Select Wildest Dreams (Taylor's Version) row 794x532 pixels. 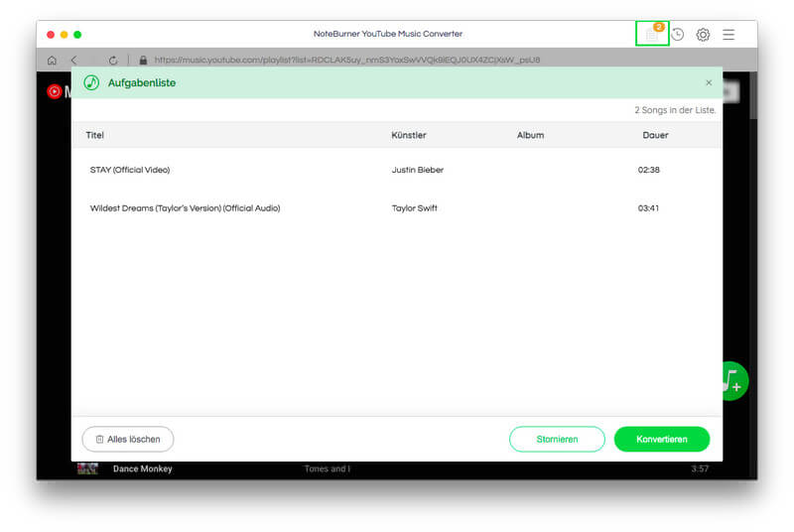pyautogui.click(x=397, y=208)
